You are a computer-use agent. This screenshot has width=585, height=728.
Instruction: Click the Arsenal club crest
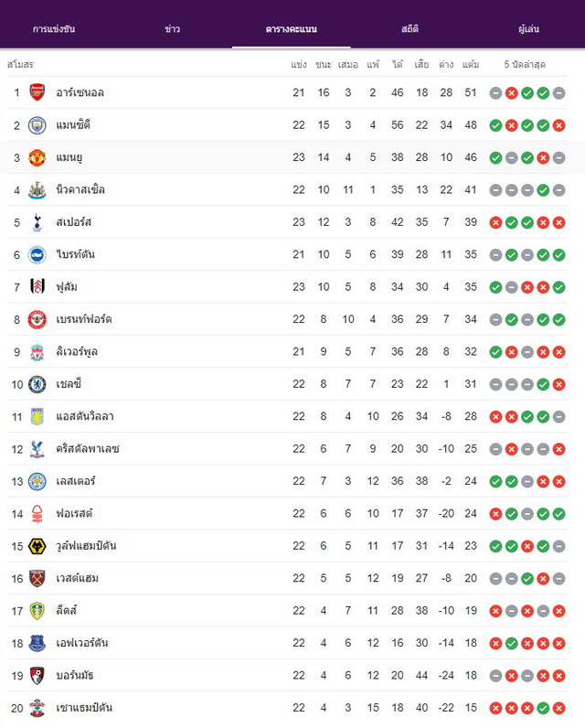[x=37, y=92]
